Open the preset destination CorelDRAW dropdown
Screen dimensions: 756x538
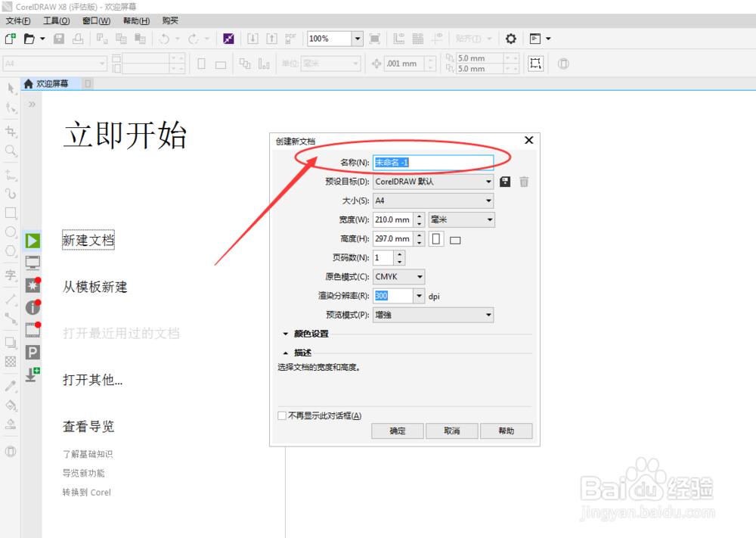point(433,182)
